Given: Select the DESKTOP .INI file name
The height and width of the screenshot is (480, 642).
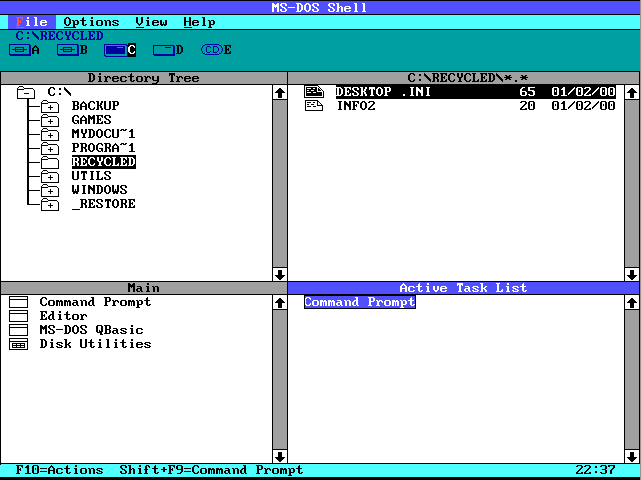Looking at the screenshot, I should [x=383, y=92].
